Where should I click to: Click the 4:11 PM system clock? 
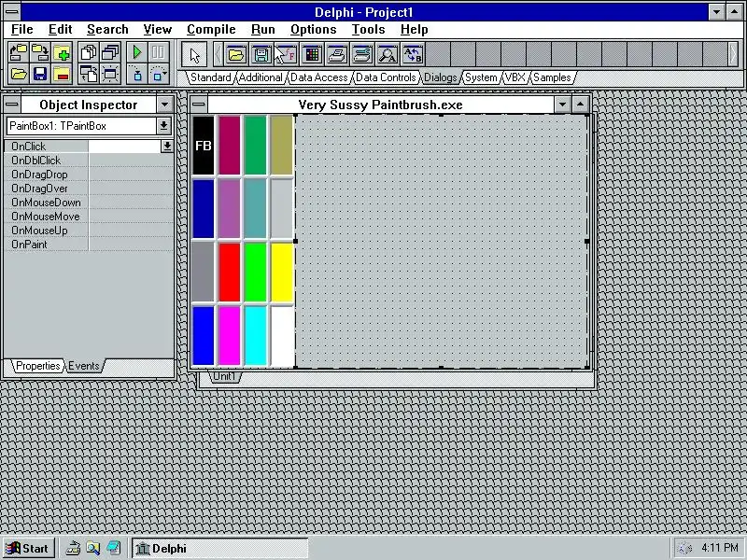(719, 548)
